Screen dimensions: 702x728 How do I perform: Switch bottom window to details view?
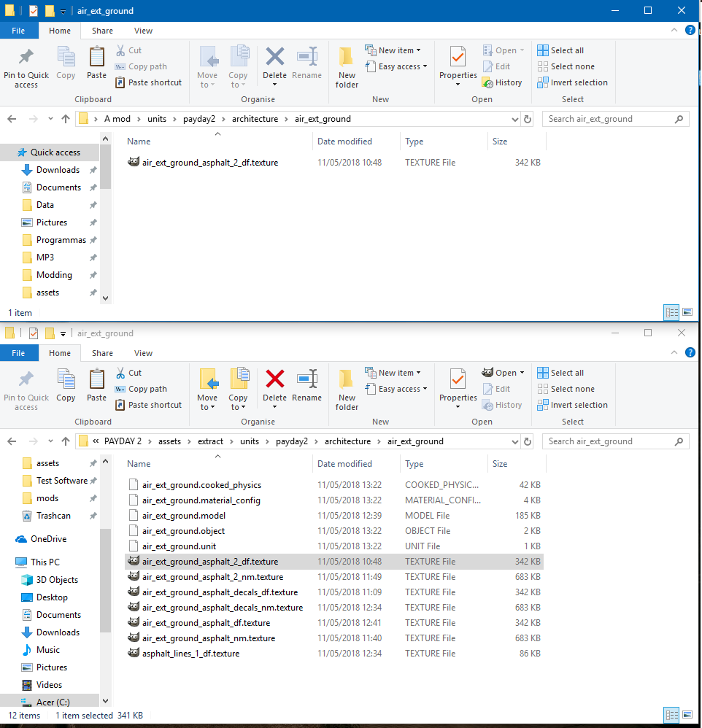[672, 715]
